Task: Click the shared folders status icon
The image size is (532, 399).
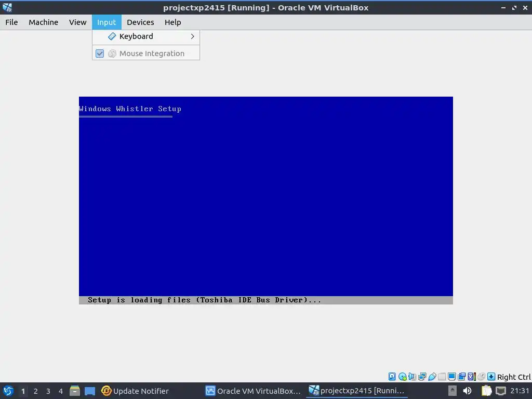Action: [442, 376]
